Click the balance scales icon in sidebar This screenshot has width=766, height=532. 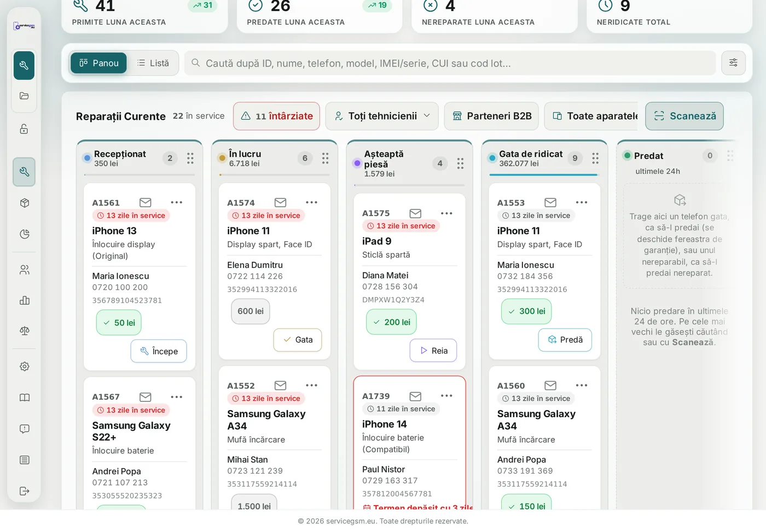24,331
